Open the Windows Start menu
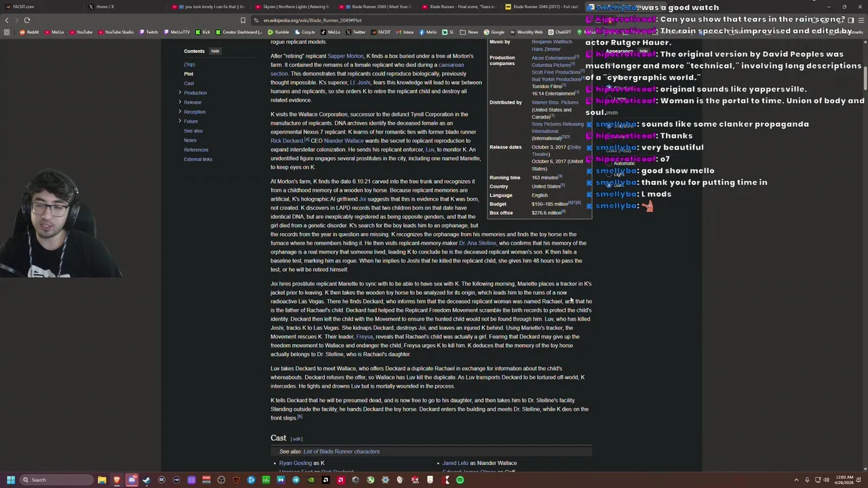The width and height of the screenshot is (868, 488). click(10, 480)
